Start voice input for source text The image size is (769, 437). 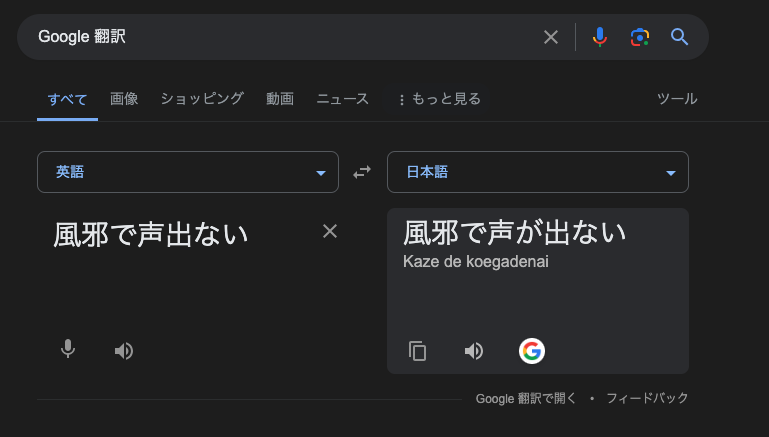(68, 350)
